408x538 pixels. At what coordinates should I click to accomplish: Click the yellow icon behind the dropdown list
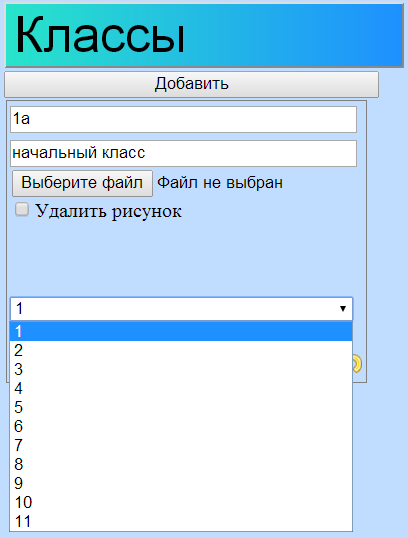pyautogui.click(x=357, y=364)
